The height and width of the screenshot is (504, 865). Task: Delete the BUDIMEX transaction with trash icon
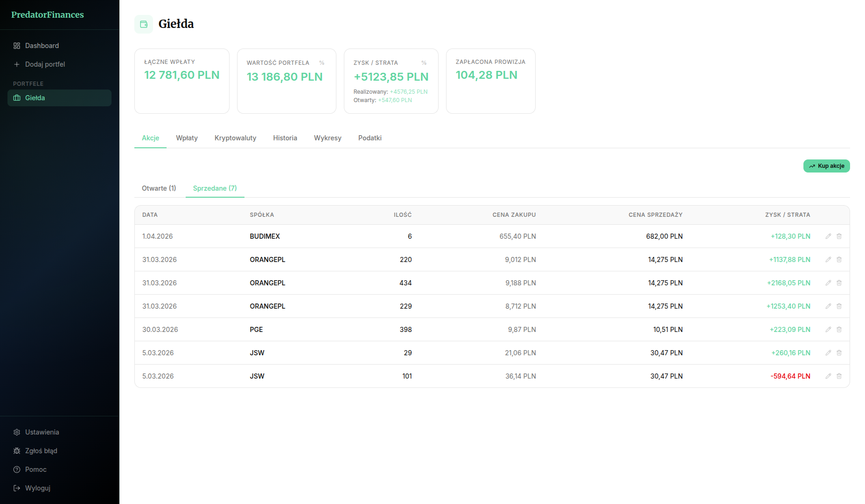click(x=839, y=236)
